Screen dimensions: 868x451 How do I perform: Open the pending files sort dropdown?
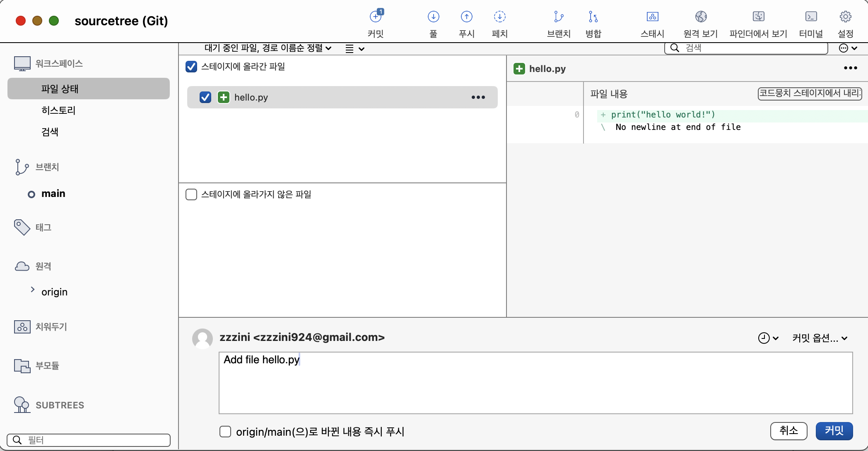tap(268, 48)
